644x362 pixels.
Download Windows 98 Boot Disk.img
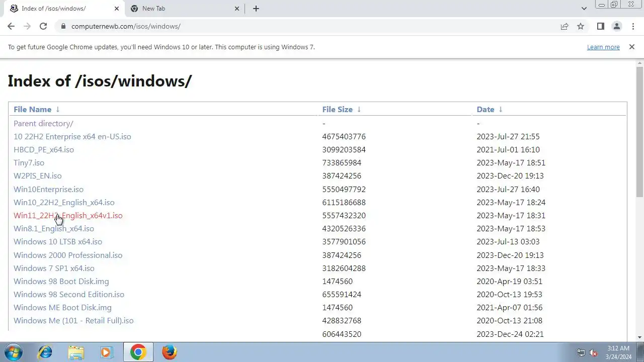coord(61,281)
